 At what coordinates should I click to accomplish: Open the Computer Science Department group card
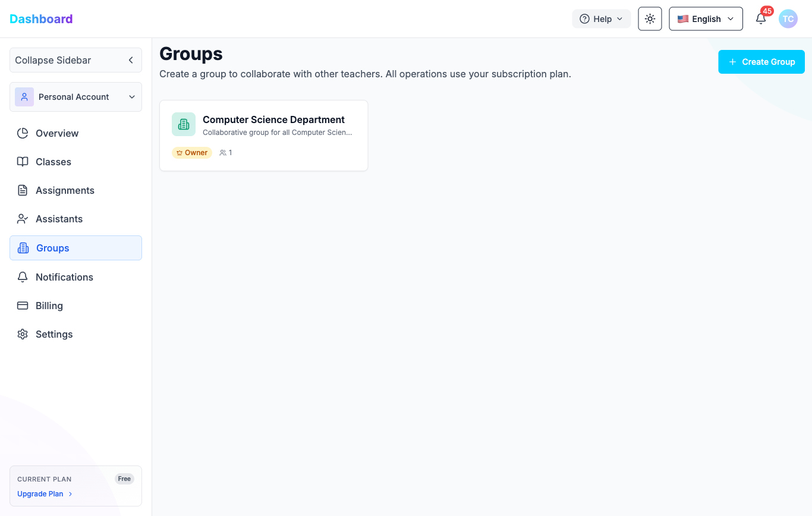pyautogui.click(x=273, y=119)
